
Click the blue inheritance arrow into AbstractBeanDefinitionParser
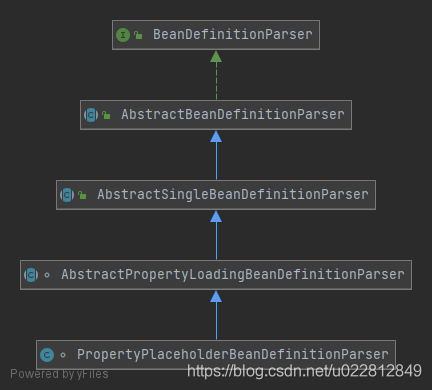click(216, 155)
